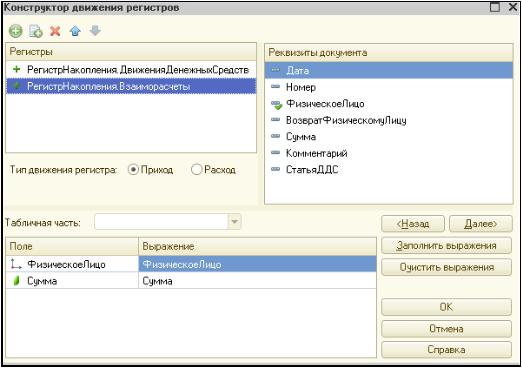Click the Регистры list header

pos(131,52)
